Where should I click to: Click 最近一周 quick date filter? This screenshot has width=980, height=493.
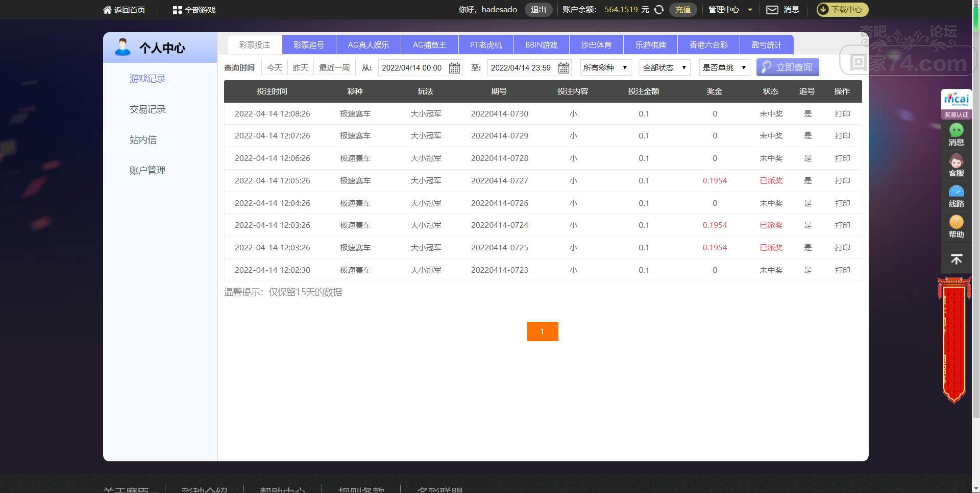[335, 67]
